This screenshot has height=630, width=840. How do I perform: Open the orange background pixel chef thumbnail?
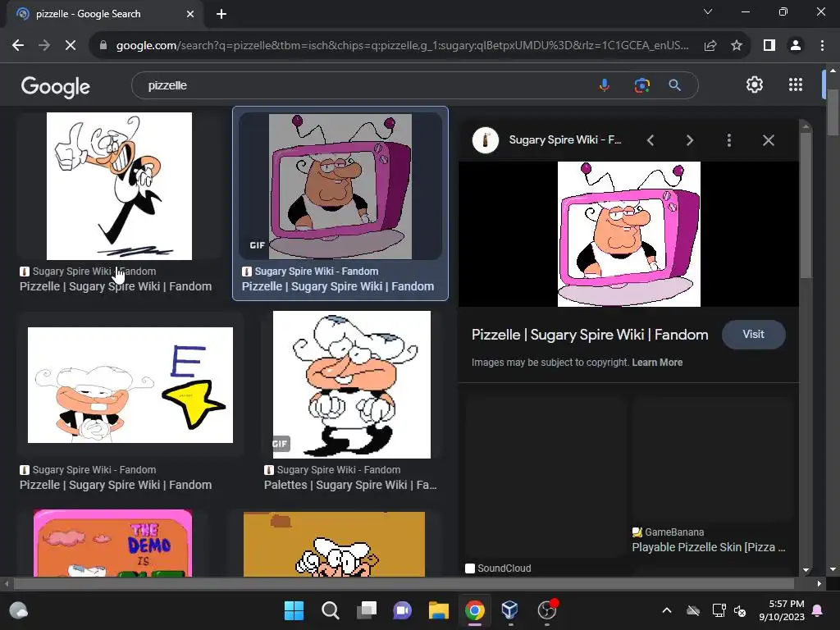[334, 545]
